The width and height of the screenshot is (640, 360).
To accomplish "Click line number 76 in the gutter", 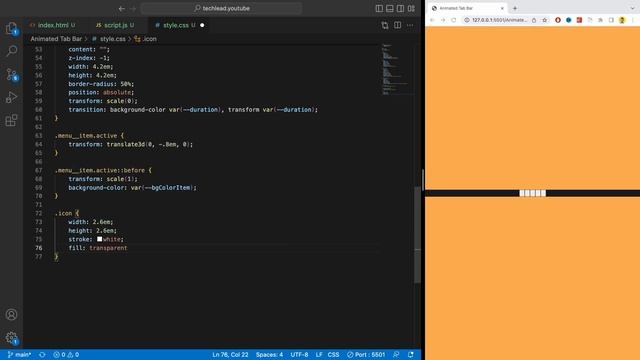I will 39,248.
